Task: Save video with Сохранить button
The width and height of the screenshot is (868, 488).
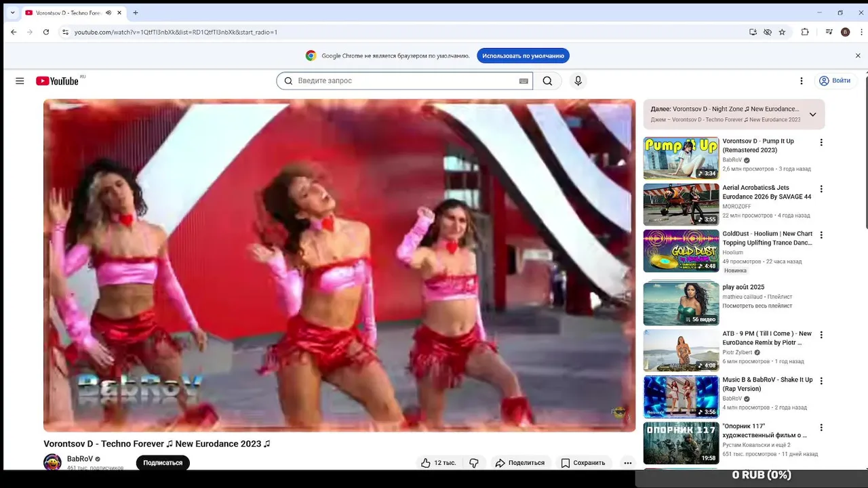Action: coord(583,463)
